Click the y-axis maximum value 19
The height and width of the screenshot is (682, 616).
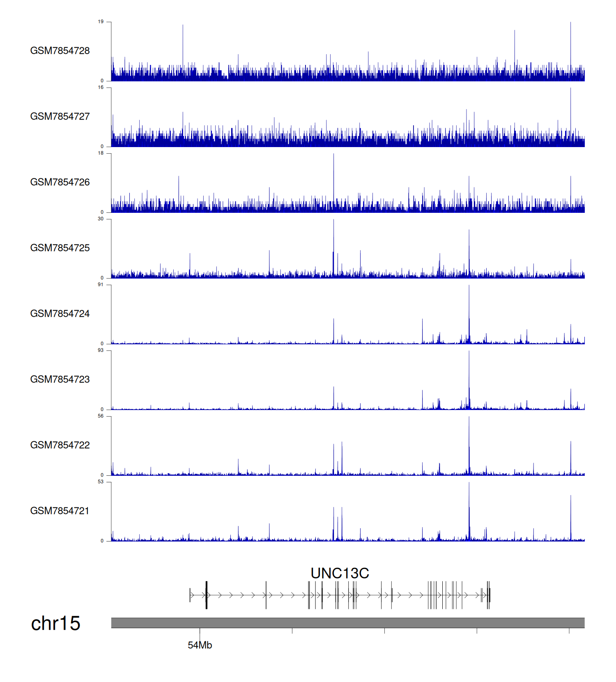click(101, 22)
